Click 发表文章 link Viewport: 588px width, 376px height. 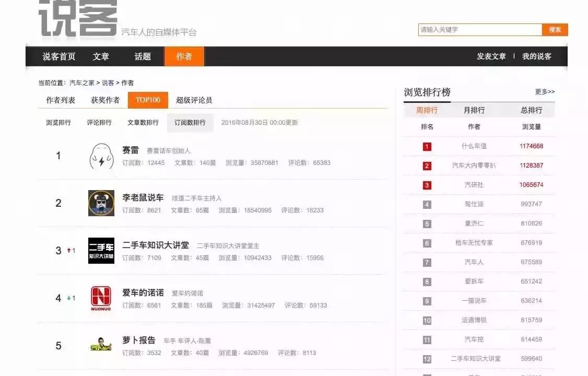click(x=491, y=56)
